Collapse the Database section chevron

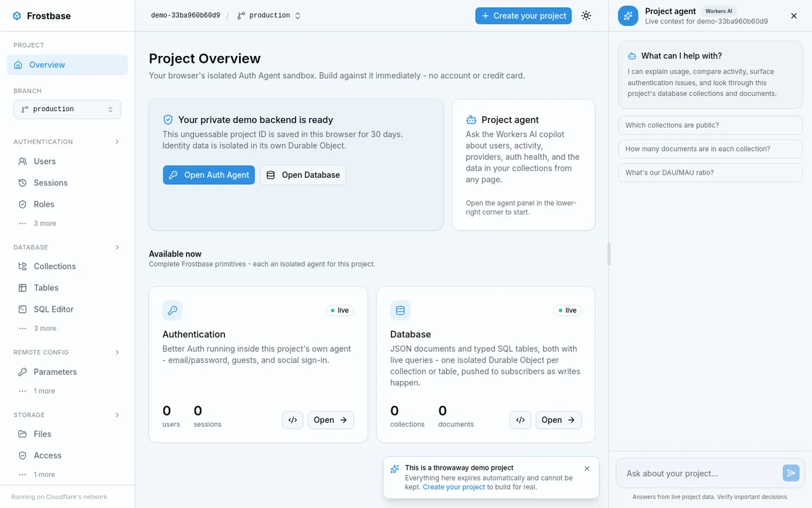click(x=117, y=247)
